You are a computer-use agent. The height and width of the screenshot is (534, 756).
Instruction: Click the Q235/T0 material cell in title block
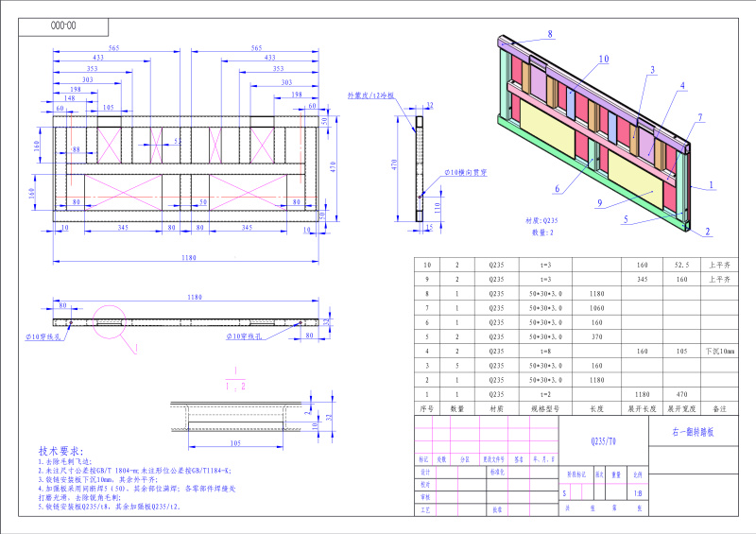(x=603, y=440)
